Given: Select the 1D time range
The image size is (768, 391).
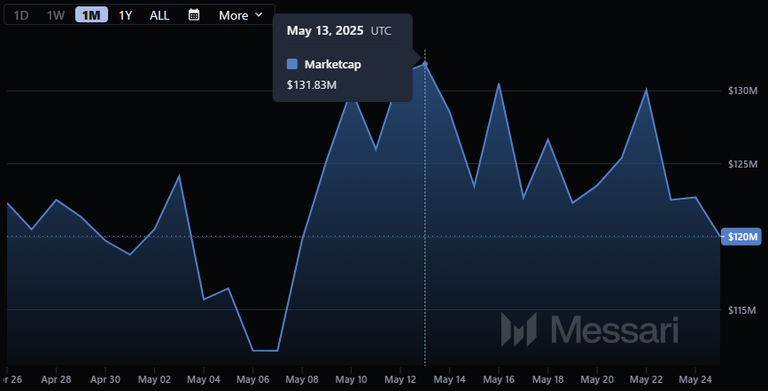Looking at the screenshot, I should tap(21, 15).
